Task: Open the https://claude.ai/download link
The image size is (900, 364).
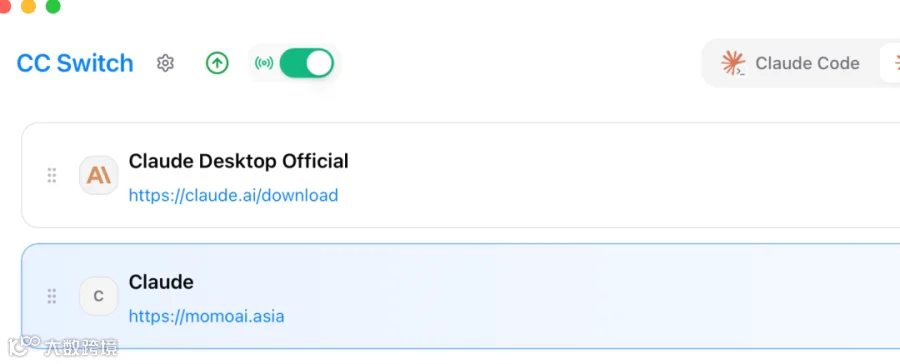Action: click(x=233, y=195)
